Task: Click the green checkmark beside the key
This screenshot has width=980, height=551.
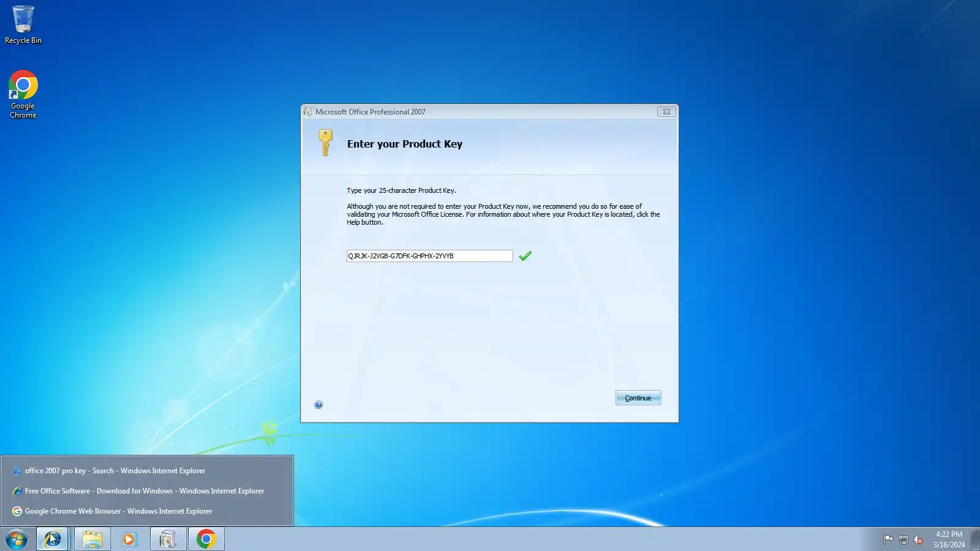Action: click(x=525, y=256)
